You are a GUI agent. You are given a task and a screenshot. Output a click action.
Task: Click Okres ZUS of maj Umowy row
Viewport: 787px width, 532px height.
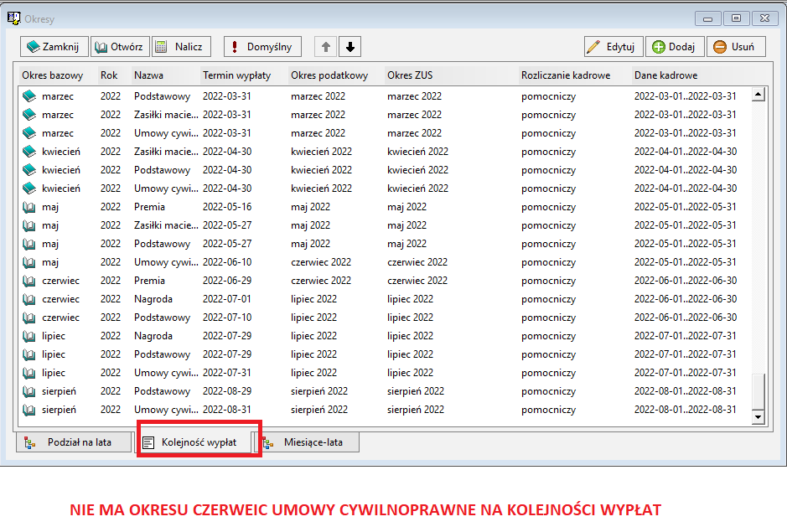click(x=417, y=262)
